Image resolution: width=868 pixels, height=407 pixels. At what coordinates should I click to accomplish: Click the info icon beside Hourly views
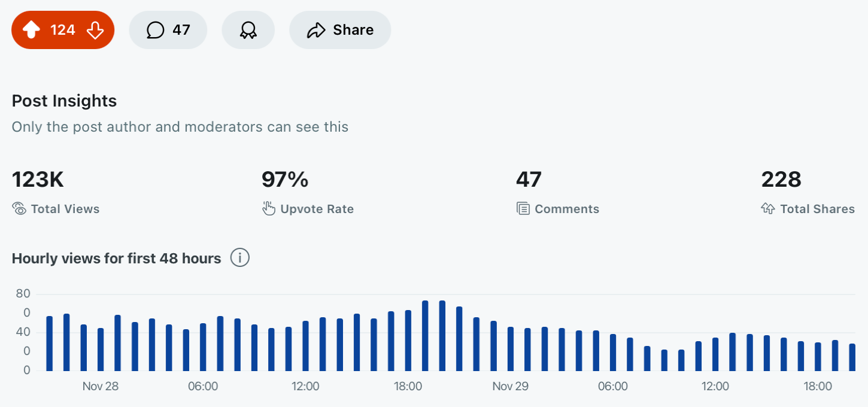tap(239, 258)
